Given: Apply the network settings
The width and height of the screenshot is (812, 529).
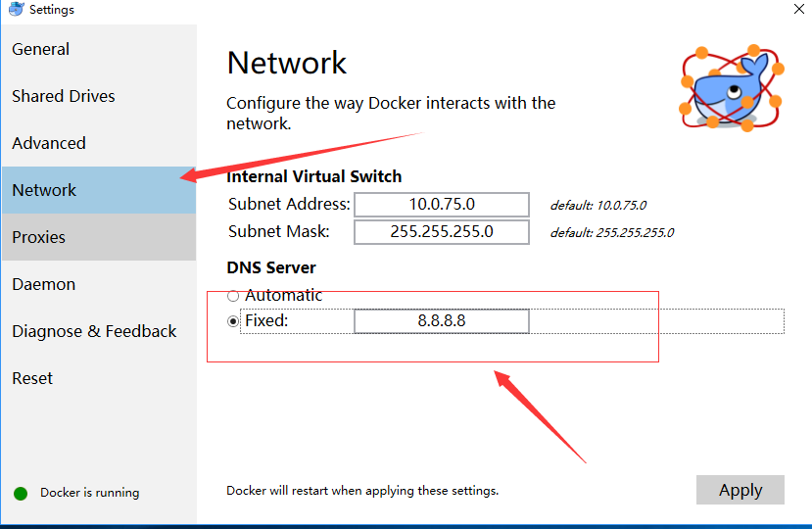Looking at the screenshot, I should coord(740,490).
